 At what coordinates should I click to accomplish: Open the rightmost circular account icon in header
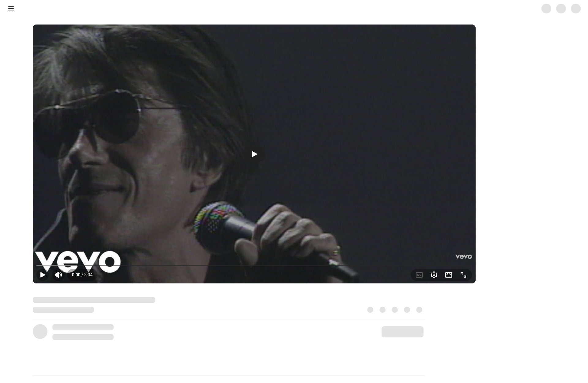tap(576, 9)
